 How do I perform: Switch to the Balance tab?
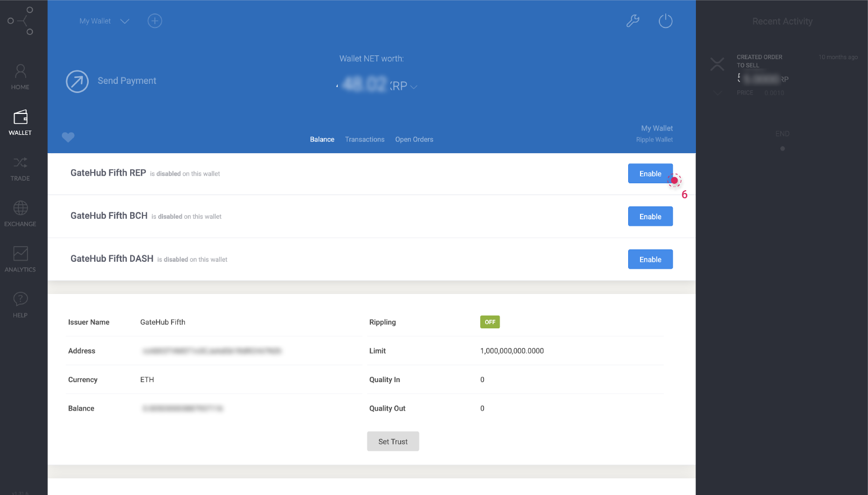click(x=322, y=139)
